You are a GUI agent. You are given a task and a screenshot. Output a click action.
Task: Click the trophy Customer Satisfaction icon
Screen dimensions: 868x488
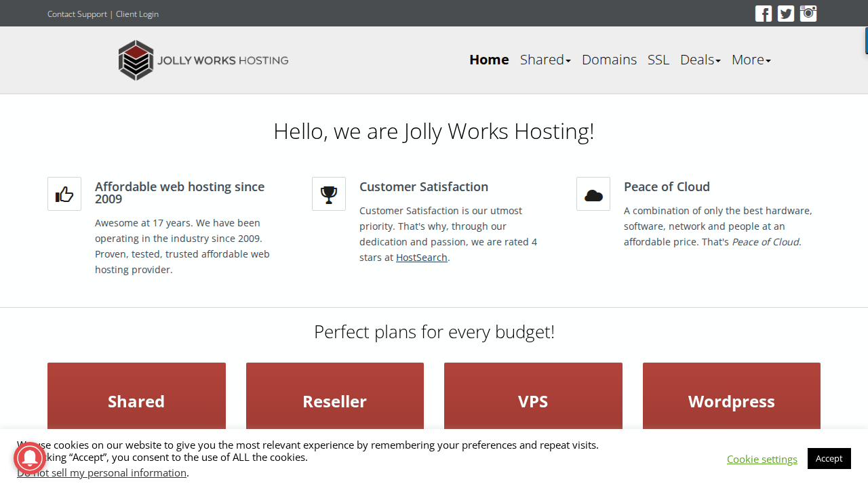[329, 194]
